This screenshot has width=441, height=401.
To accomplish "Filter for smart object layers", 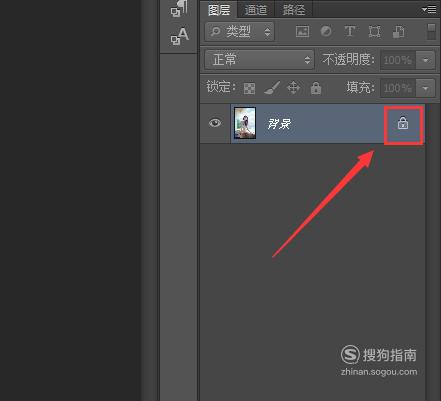I will (x=399, y=32).
